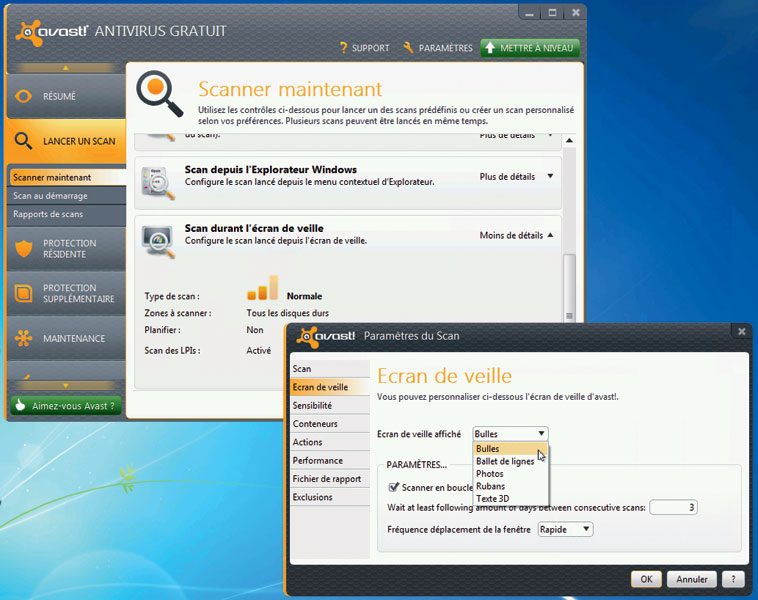Click the Protection supplémentaire square icon

click(24, 293)
